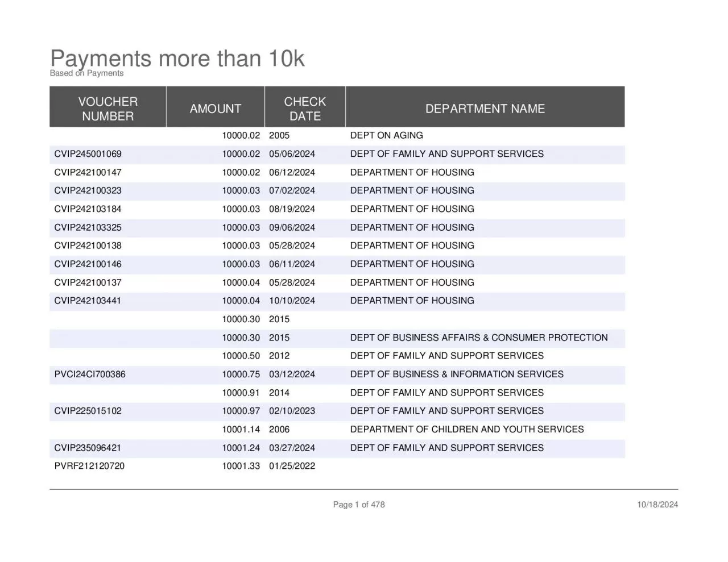Click amount 10001.14

[241, 430]
